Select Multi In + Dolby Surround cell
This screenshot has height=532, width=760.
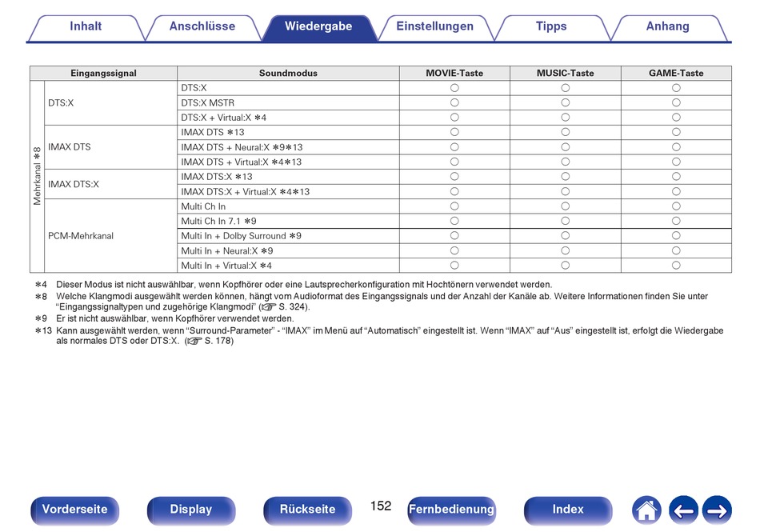[288, 236]
